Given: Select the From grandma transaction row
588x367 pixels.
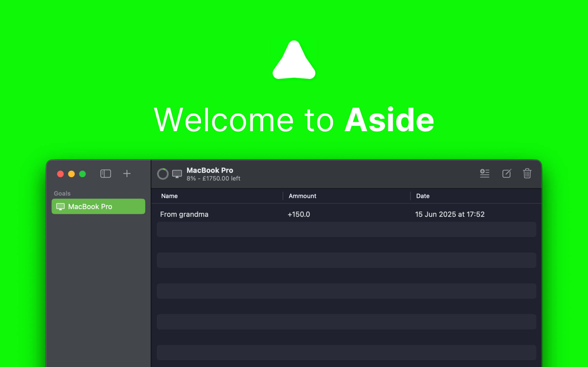Looking at the screenshot, I should (x=184, y=214).
